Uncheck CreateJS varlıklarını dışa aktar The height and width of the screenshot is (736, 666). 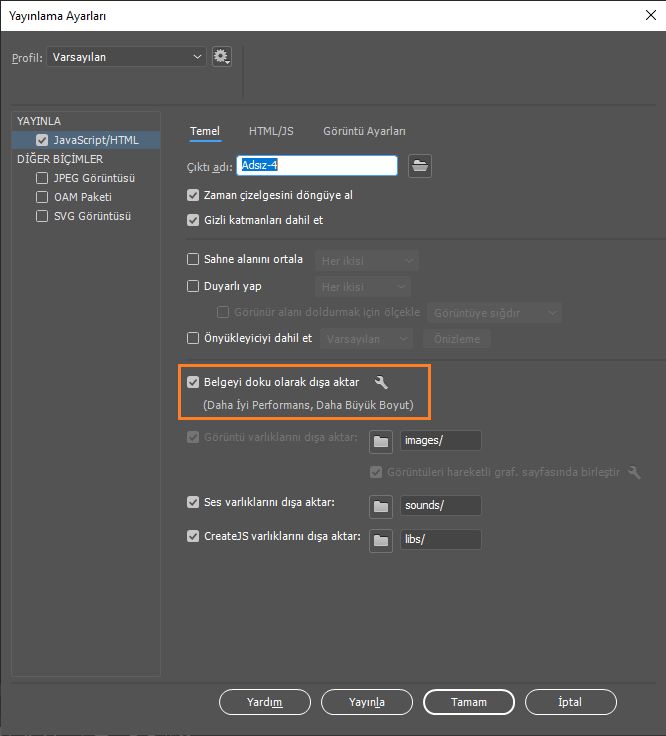click(193, 536)
